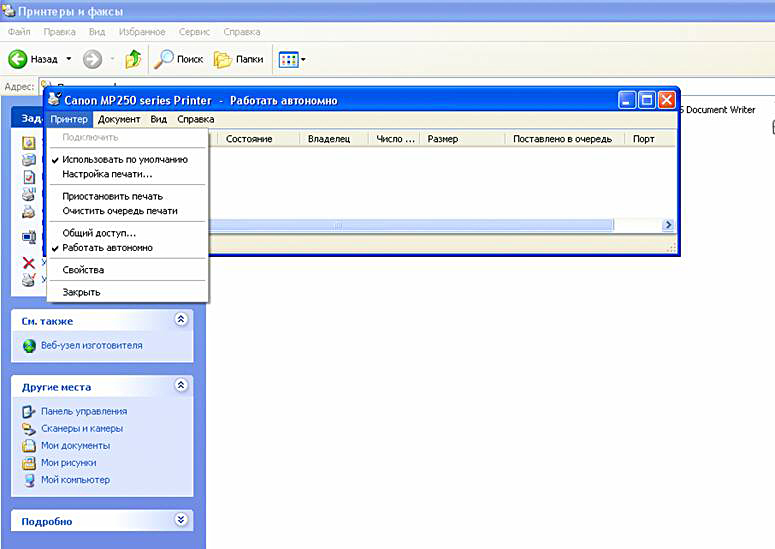The width and height of the screenshot is (775, 549).
Task: Choose Очистить очередь печати
Action: point(119,211)
